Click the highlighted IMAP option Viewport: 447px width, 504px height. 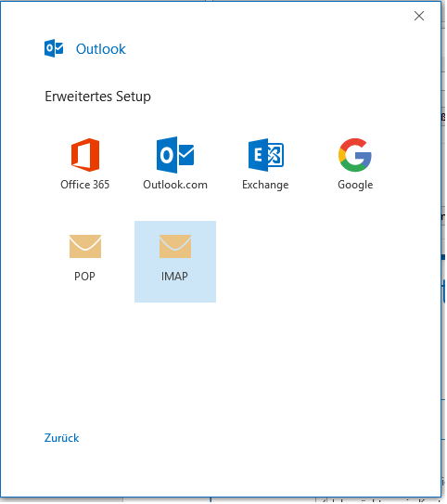(175, 262)
